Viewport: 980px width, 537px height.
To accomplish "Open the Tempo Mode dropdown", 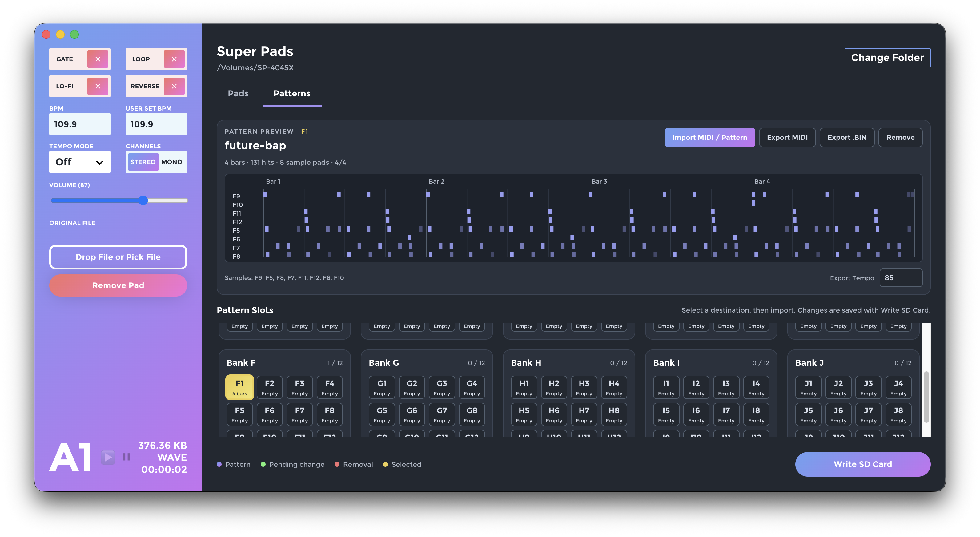I will click(80, 162).
